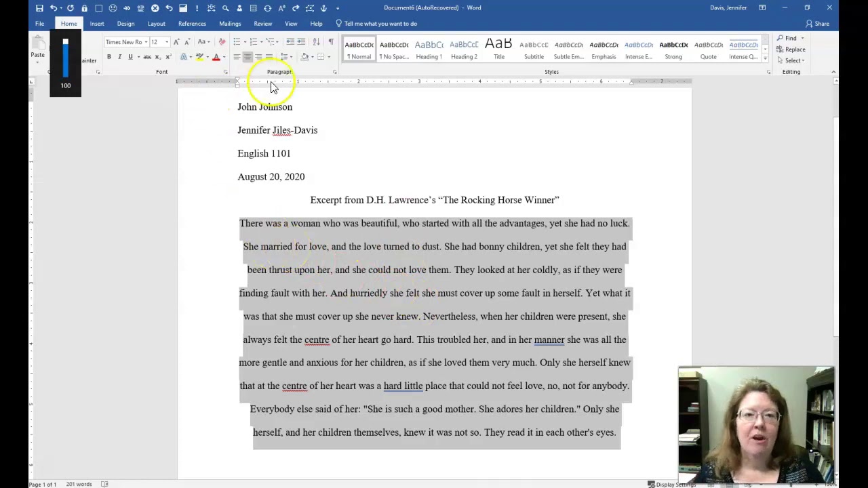Screen dimensions: 868x488
Task: Open the font name dropdown
Action: (146, 42)
